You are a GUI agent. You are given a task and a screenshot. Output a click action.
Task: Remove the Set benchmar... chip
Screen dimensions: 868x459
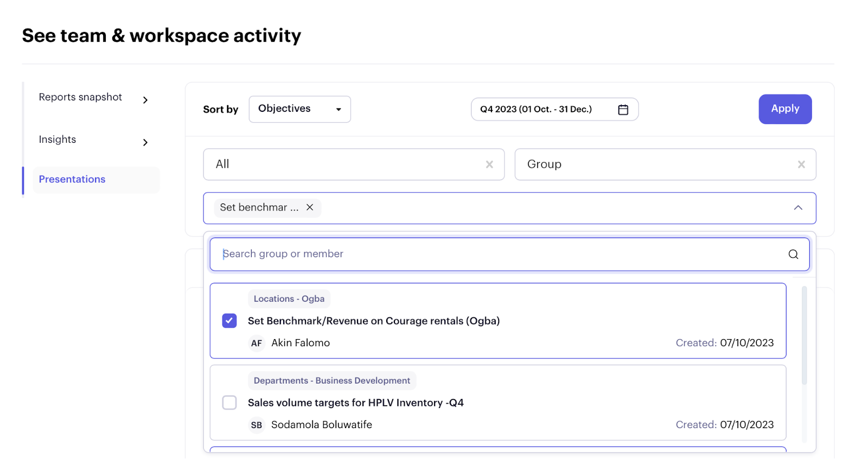310,207
